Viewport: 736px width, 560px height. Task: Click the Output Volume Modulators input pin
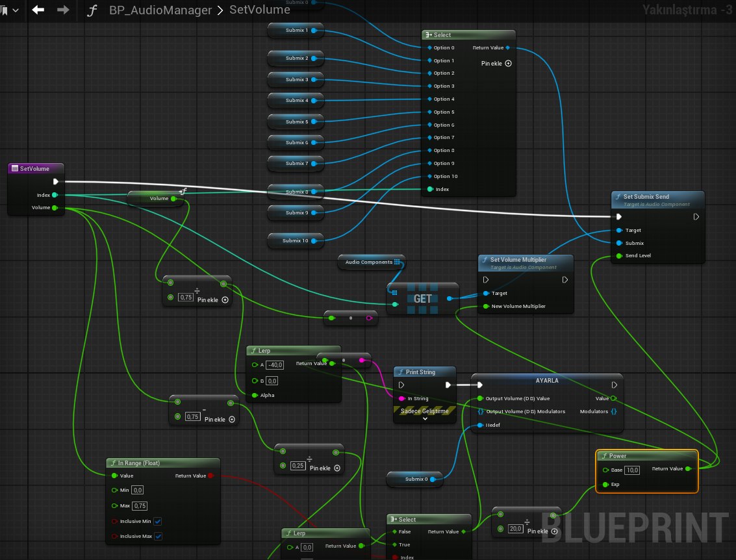coord(480,412)
